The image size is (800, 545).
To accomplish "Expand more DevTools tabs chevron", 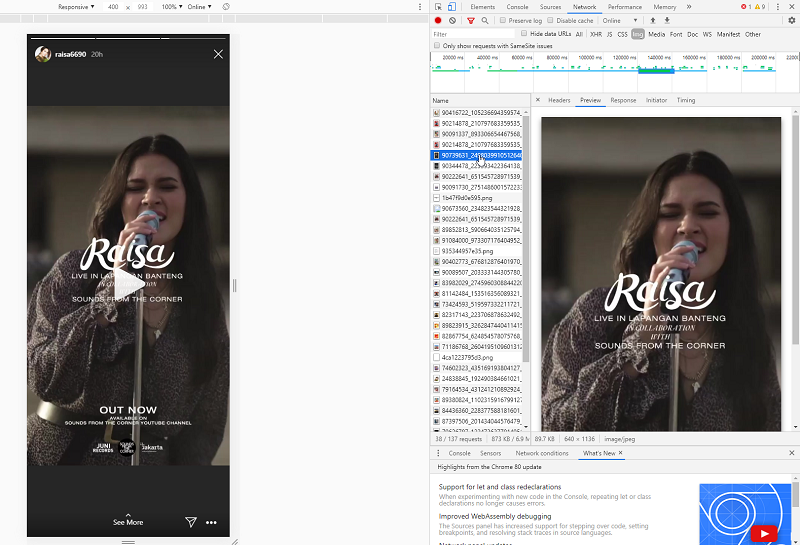I will [689, 7].
